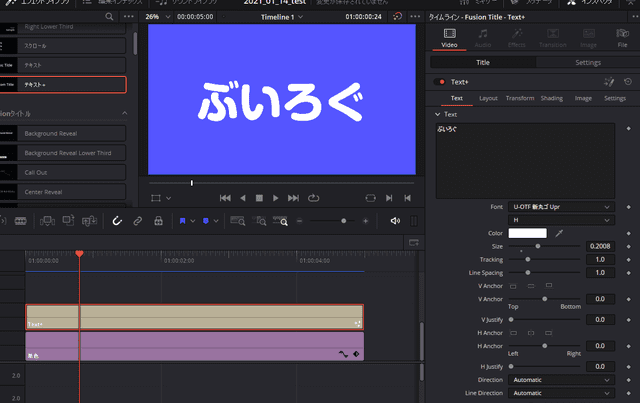
Task: Open the 26% viewer zoom dropdown
Action: (158, 17)
